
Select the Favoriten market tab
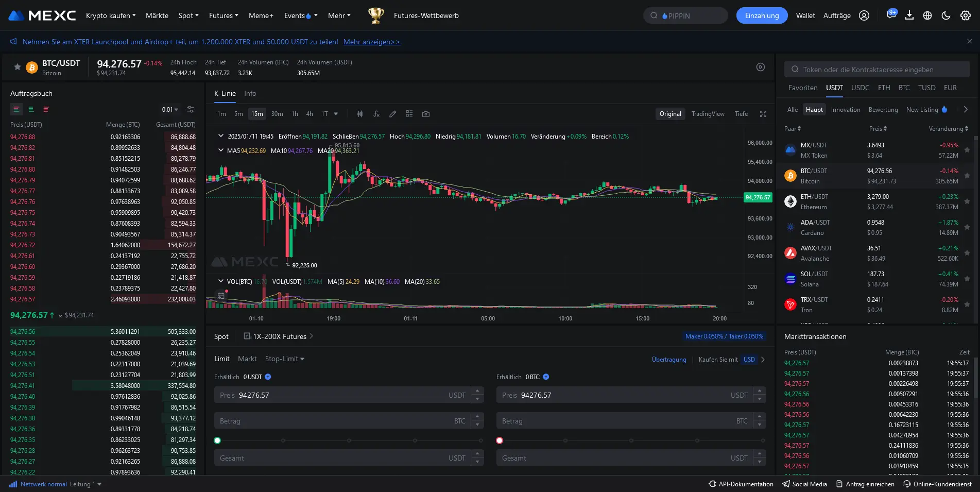tap(803, 88)
